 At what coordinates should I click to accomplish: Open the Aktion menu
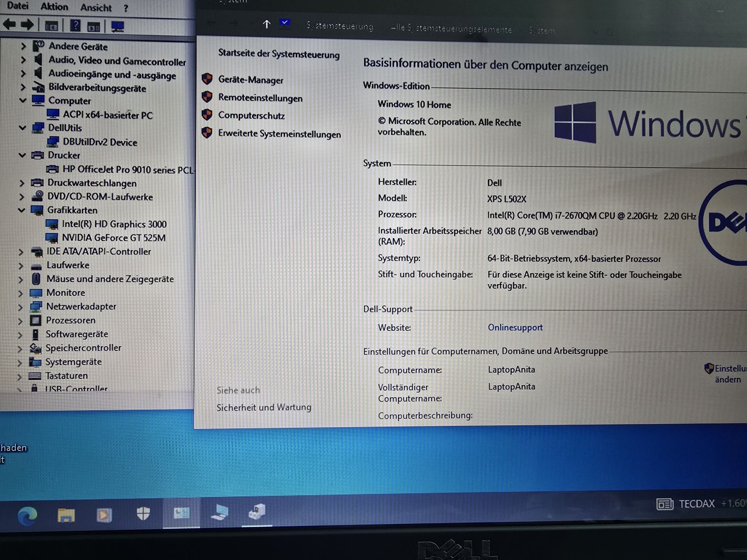pyautogui.click(x=55, y=7)
